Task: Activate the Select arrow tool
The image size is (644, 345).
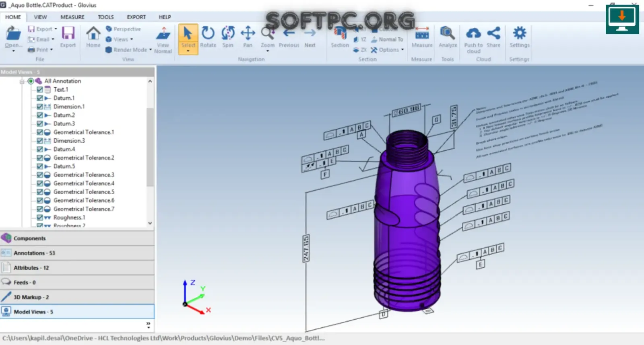Action: pyautogui.click(x=188, y=33)
